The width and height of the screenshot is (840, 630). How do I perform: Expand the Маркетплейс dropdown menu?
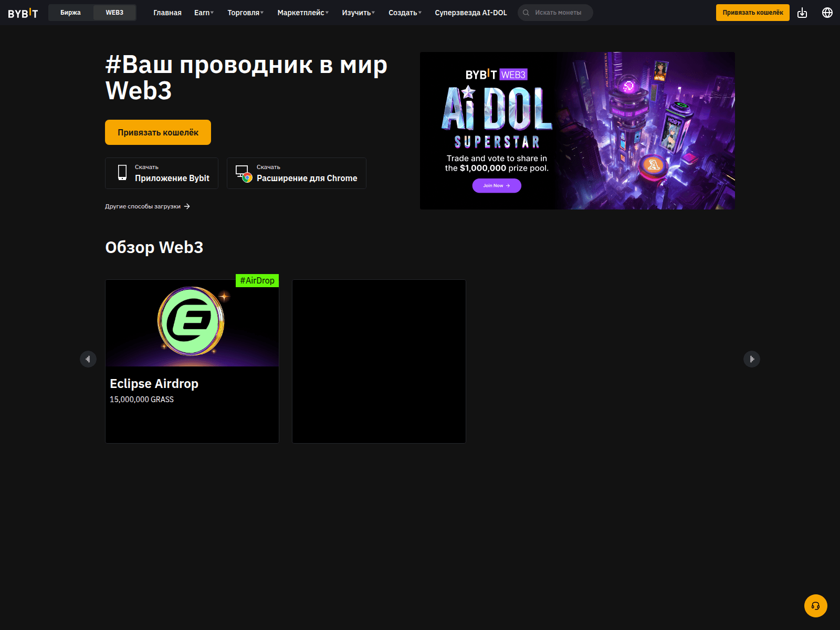(x=303, y=13)
